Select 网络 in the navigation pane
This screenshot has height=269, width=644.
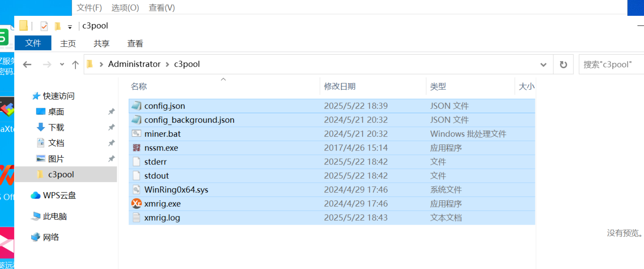click(51, 237)
